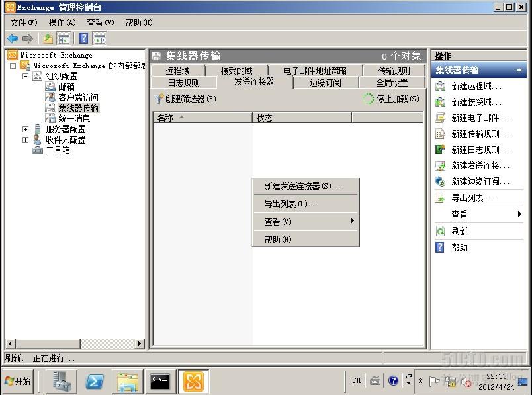This screenshot has height=395, width=532.
Task: Click Exchange console taskbar button
Action: (x=193, y=381)
